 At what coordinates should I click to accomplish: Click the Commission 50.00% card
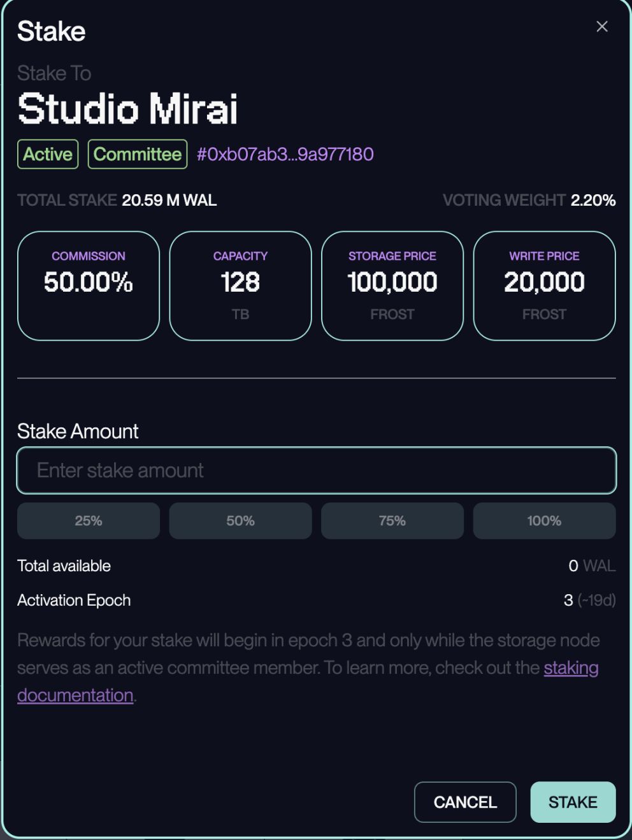click(89, 286)
